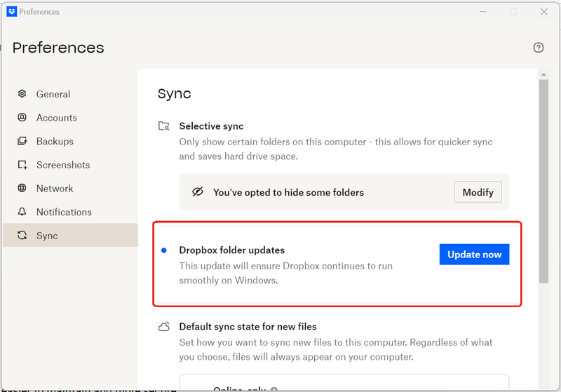561x392 pixels.
Task: Click the cloud icon beside Default sync state
Action: [x=163, y=327]
